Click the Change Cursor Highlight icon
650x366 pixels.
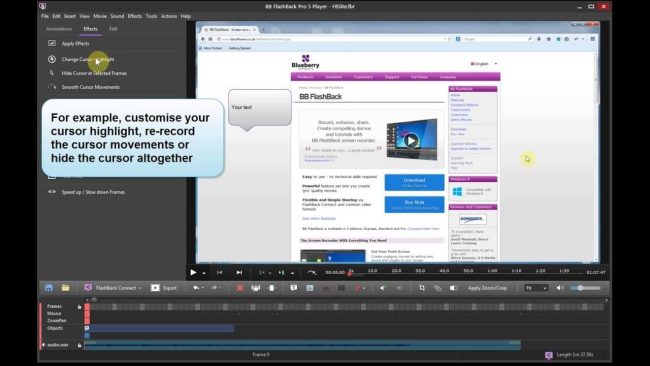tap(52, 59)
